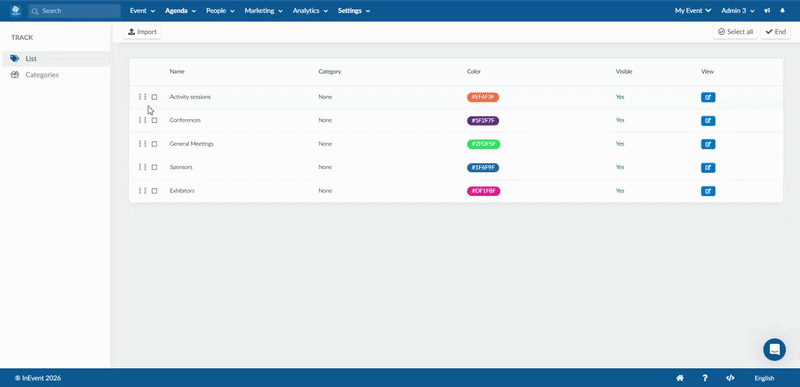Click the Color column header
The width and height of the screenshot is (800, 387).
(473, 72)
